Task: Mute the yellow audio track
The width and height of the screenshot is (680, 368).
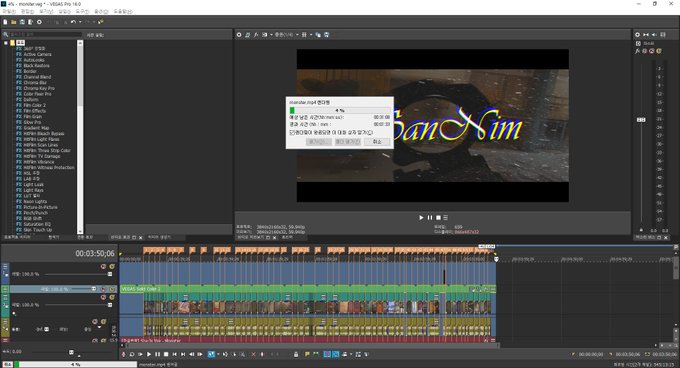Action: (x=95, y=322)
